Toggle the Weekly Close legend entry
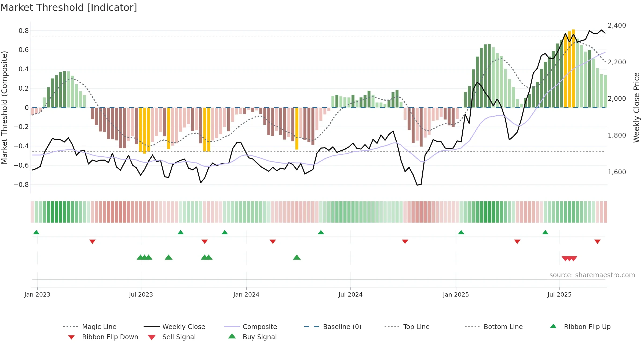 [174, 327]
